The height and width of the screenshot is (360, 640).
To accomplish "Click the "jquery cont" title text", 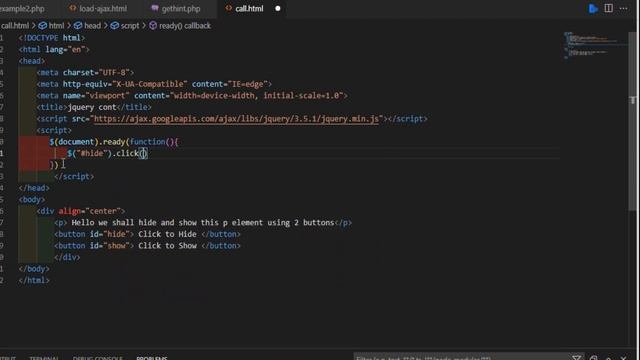I will tap(92, 107).
